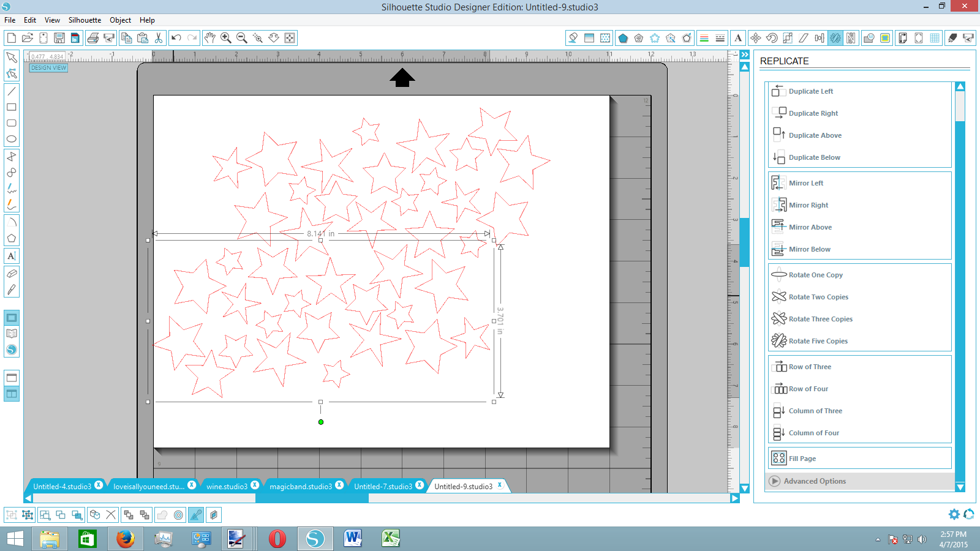Open the Rotate window icon
Viewport: 980px width, 551px height.
point(772,38)
